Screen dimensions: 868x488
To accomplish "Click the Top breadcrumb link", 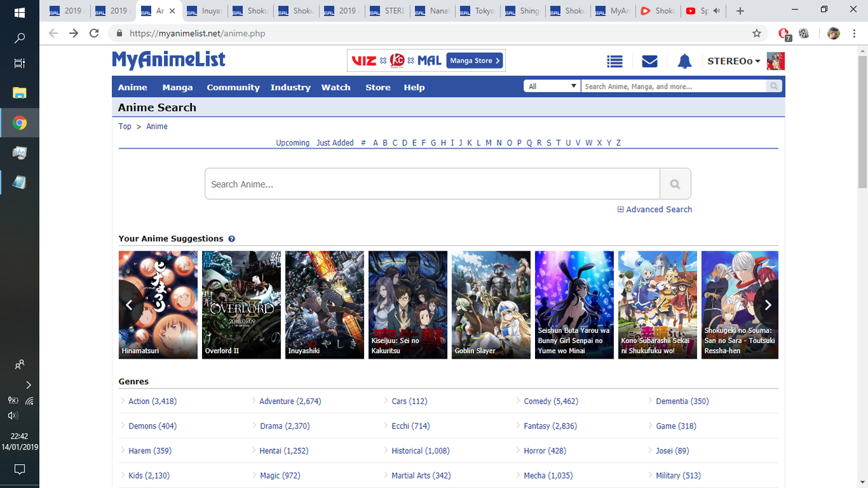I will [x=125, y=126].
